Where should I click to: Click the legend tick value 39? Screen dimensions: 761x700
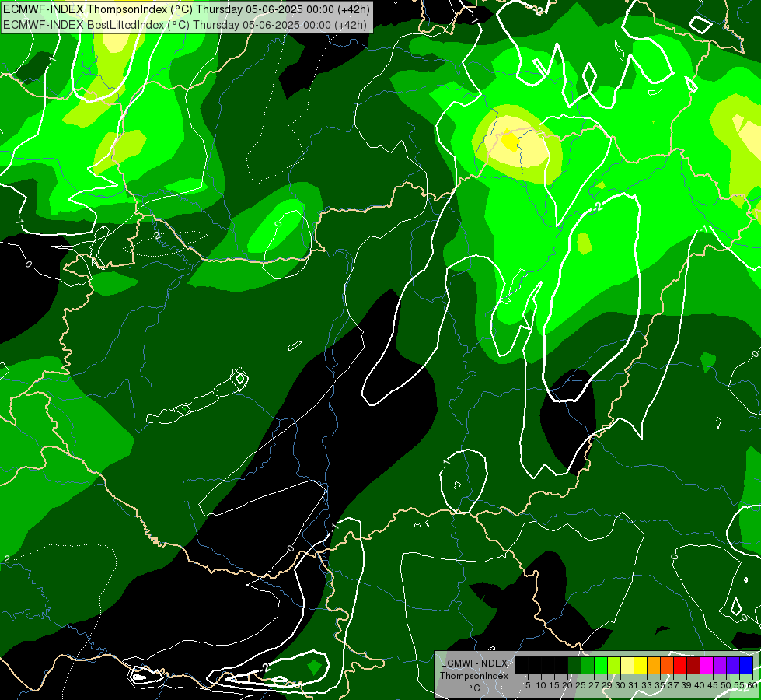click(x=686, y=685)
